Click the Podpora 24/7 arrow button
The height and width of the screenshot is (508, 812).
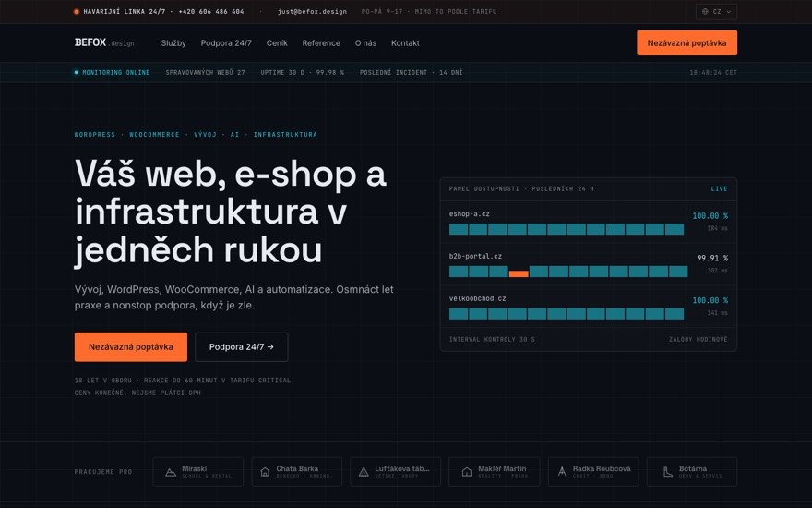tap(242, 346)
